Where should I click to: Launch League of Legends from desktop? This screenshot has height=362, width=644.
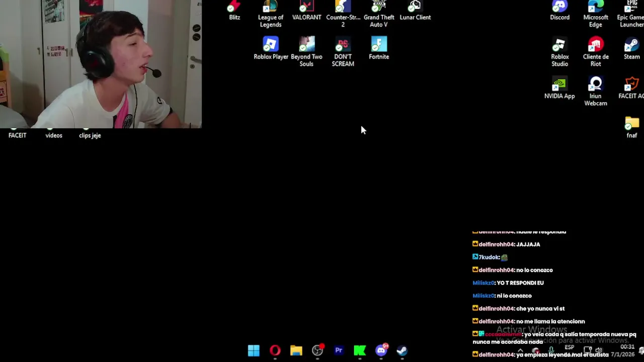[271, 14]
